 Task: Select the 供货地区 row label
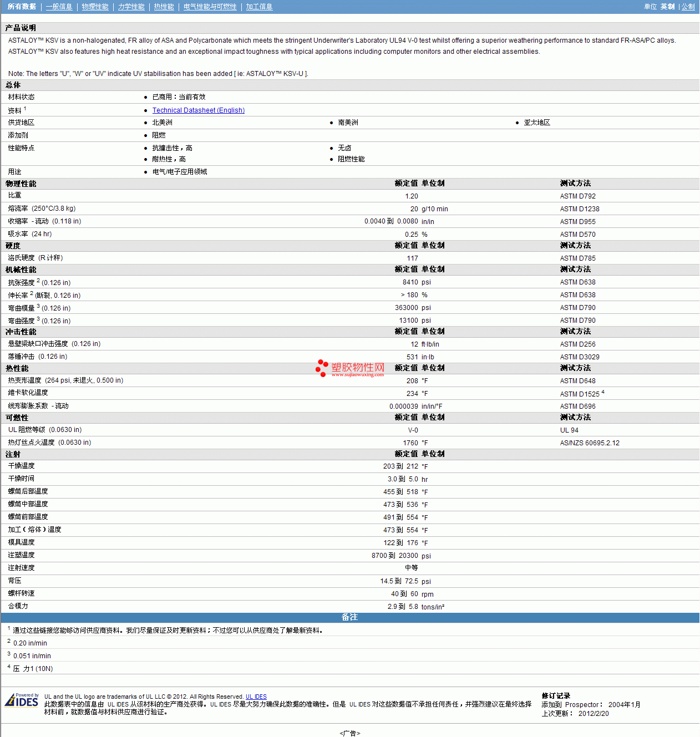tap(22, 123)
